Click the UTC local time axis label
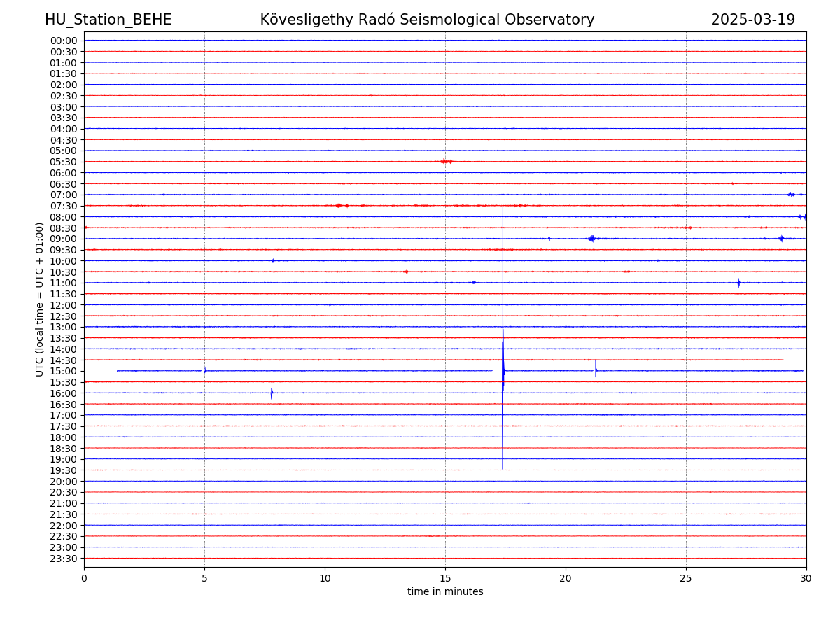This screenshot has height=630, width=840. [40, 299]
